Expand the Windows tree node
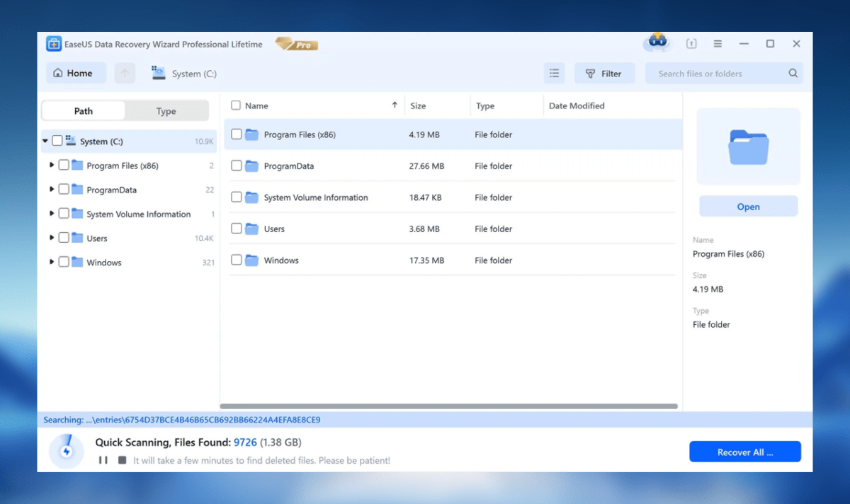This screenshot has width=850, height=504. 52,262
